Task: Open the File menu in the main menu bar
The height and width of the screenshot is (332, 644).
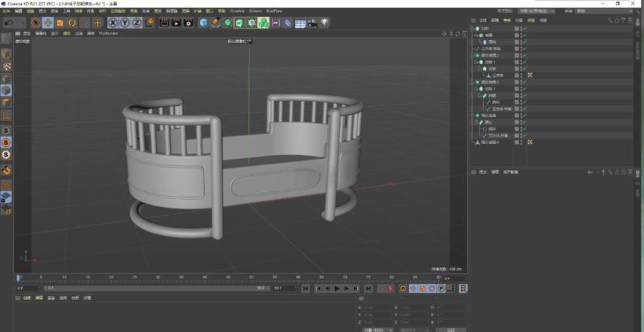Action: pos(6,11)
